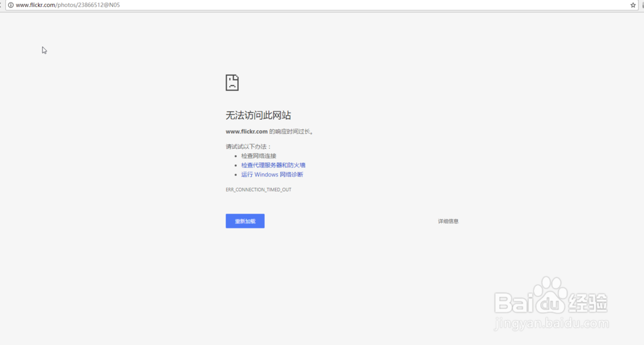Select the ERR_CONNECTION_TIMED_OUT error text
This screenshot has height=345, width=644.
pyautogui.click(x=258, y=190)
